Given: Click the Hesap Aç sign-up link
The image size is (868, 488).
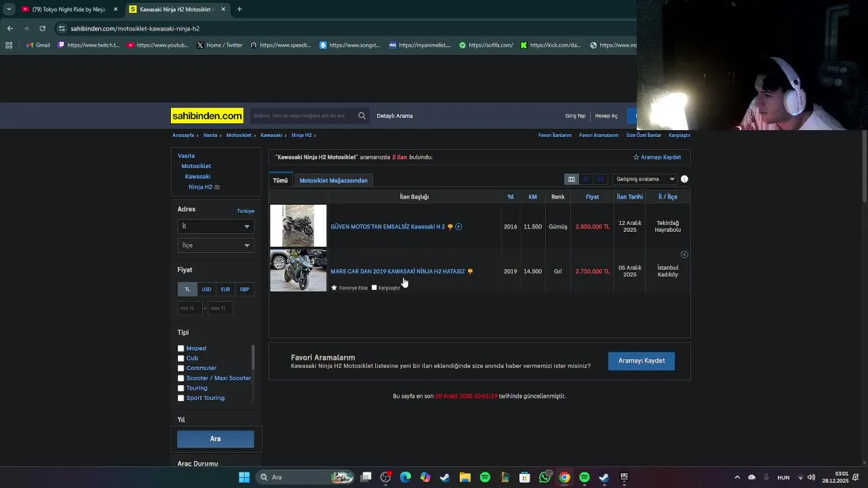Looking at the screenshot, I should [x=606, y=116].
